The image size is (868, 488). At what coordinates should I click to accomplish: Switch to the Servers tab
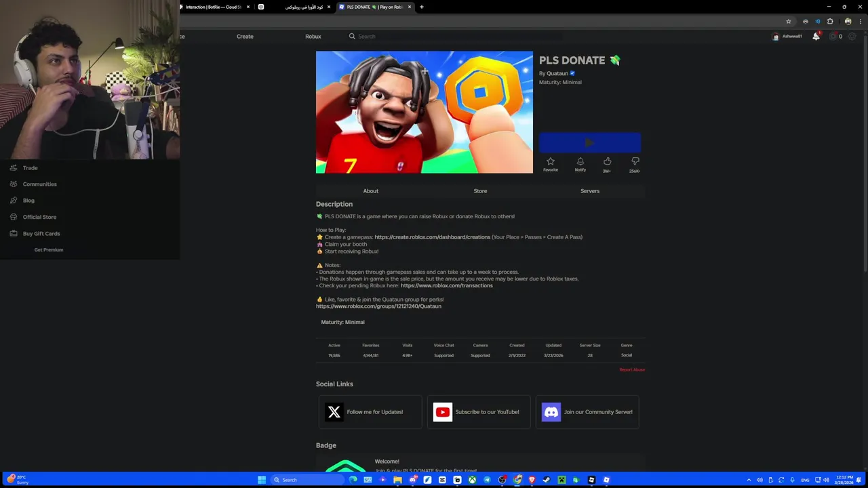pyautogui.click(x=590, y=191)
